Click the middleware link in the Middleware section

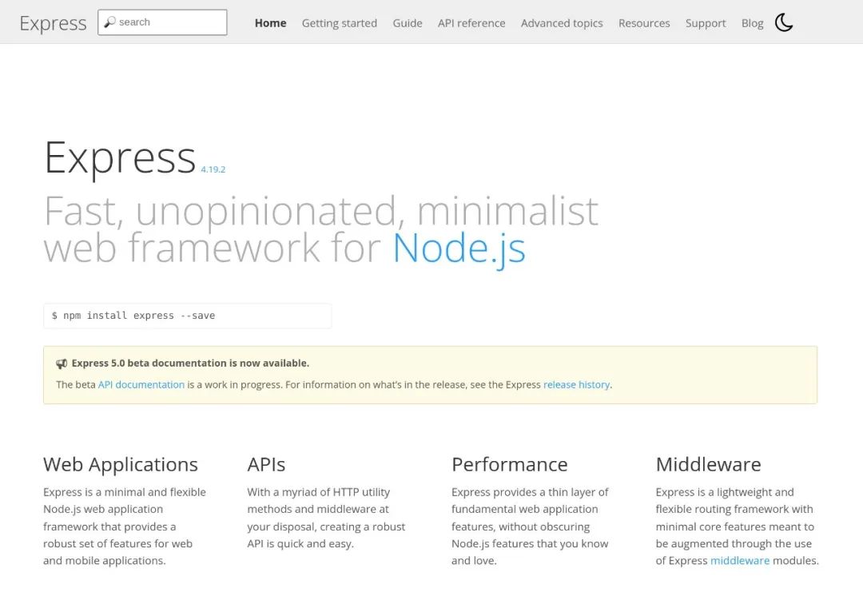point(740,560)
